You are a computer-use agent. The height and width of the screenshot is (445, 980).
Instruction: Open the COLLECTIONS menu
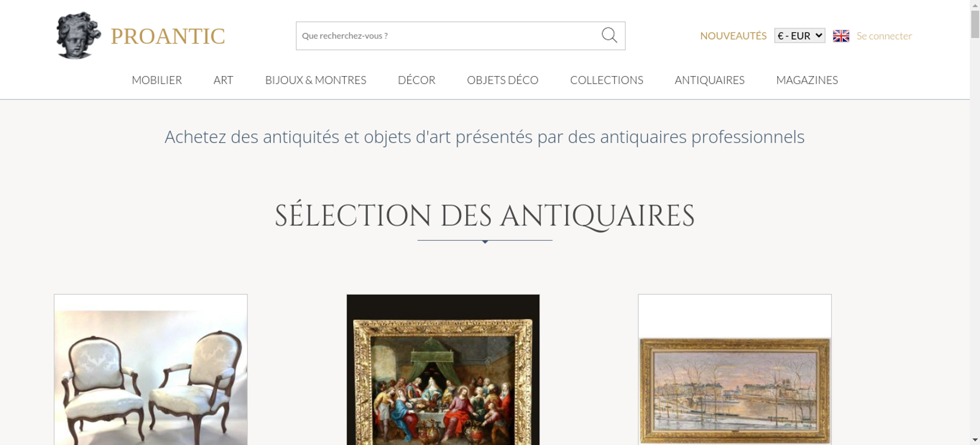click(x=607, y=80)
